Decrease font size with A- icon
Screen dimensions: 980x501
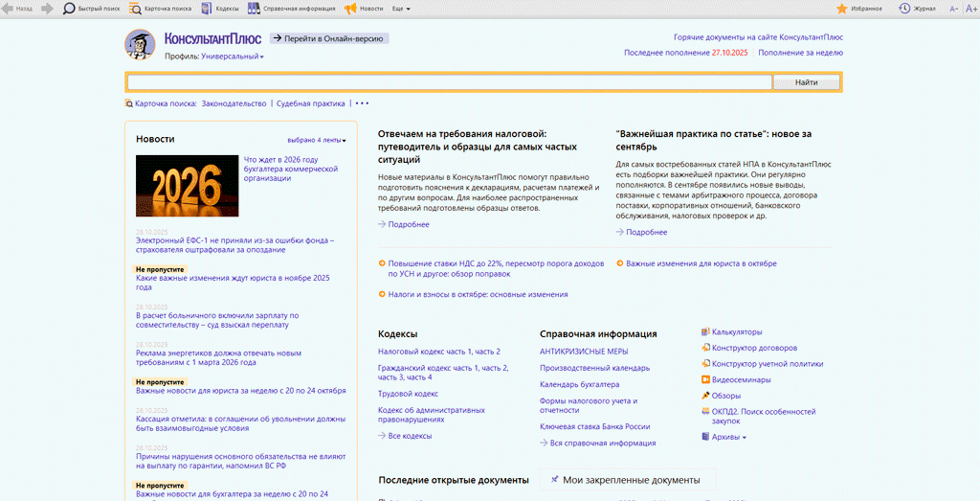[954, 9]
